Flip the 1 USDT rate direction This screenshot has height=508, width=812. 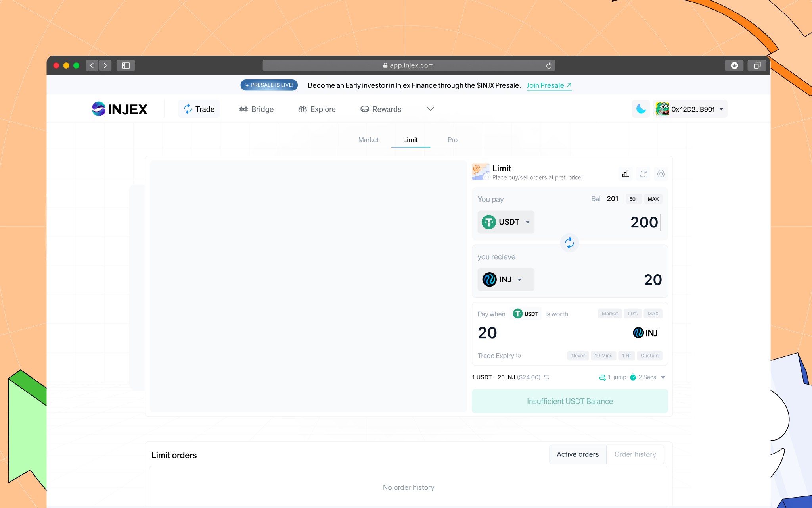pos(547,377)
